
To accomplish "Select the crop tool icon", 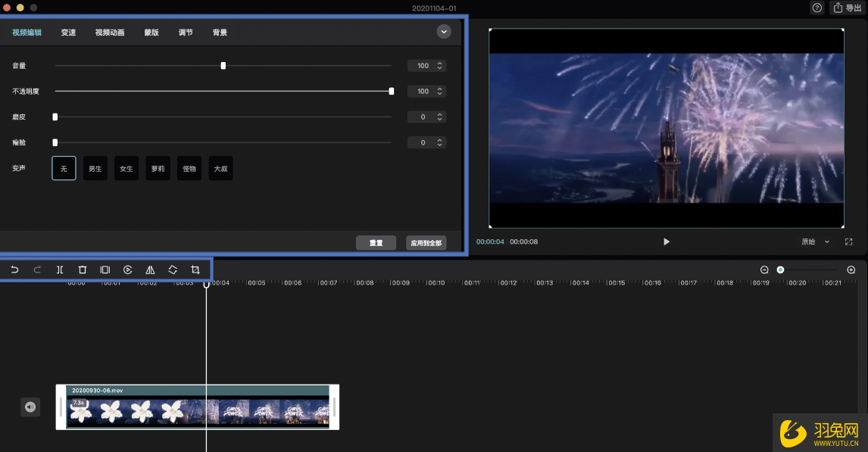I will coord(195,270).
